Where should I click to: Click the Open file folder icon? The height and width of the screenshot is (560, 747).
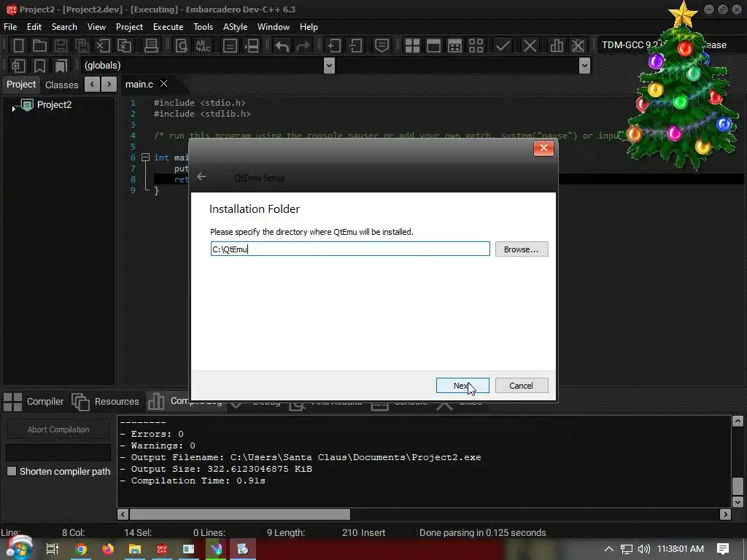pos(39,46)
